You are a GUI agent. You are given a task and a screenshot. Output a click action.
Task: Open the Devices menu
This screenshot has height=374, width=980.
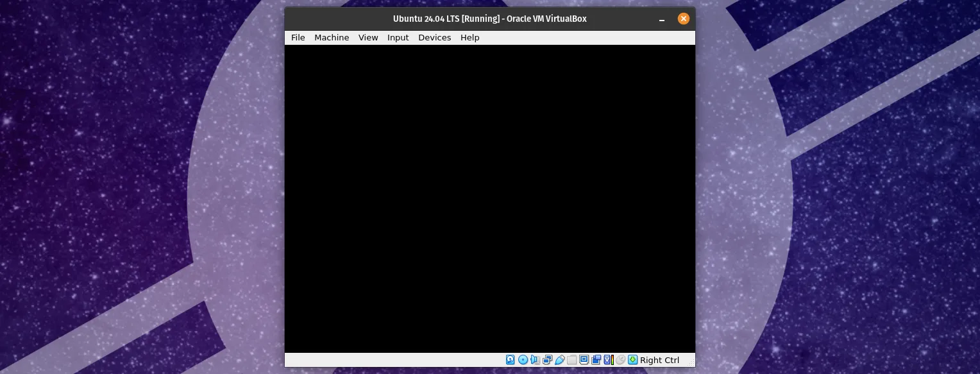(434, 37)
